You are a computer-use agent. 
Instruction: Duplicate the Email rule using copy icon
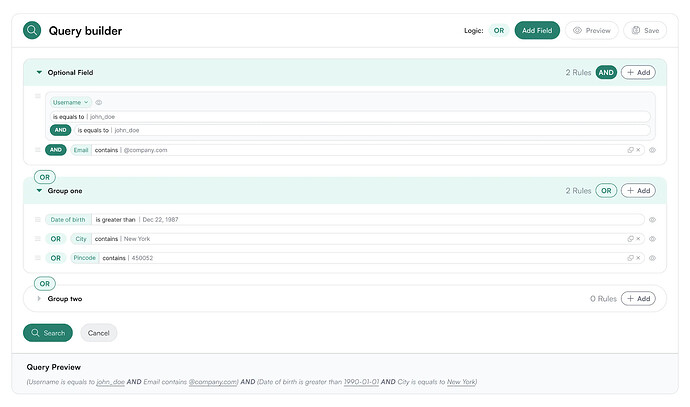tap(630, 150)
